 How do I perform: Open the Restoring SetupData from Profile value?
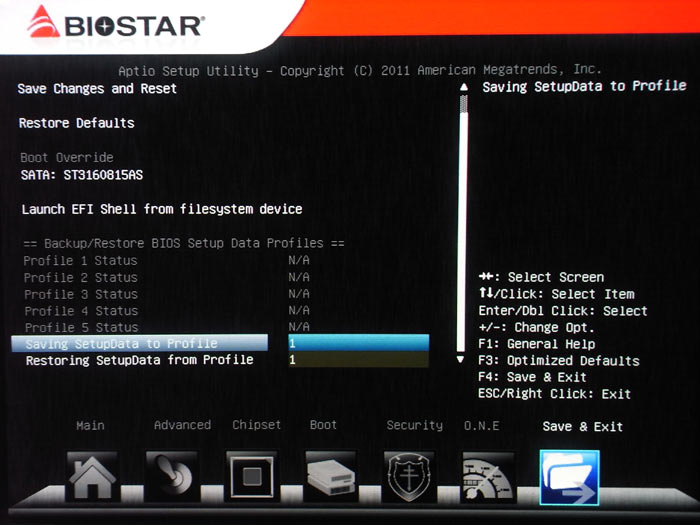click(358, 360)
